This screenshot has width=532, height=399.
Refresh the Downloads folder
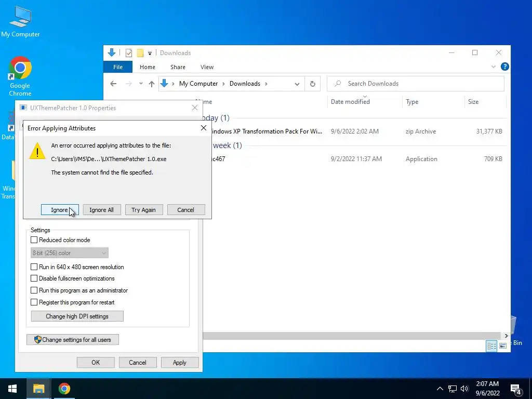click(312, 84)
